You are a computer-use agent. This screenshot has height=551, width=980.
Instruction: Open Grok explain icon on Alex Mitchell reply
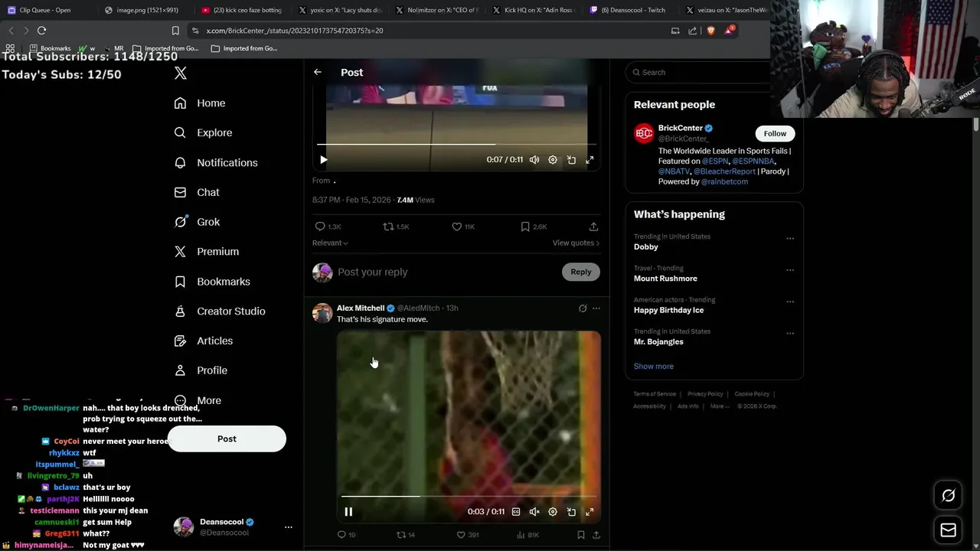click(x=583, y=308)
